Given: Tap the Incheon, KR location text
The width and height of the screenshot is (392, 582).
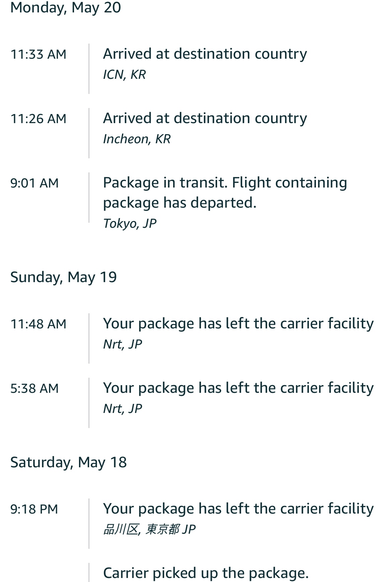Looking at the screenshot, I should [x=137, y=139].
